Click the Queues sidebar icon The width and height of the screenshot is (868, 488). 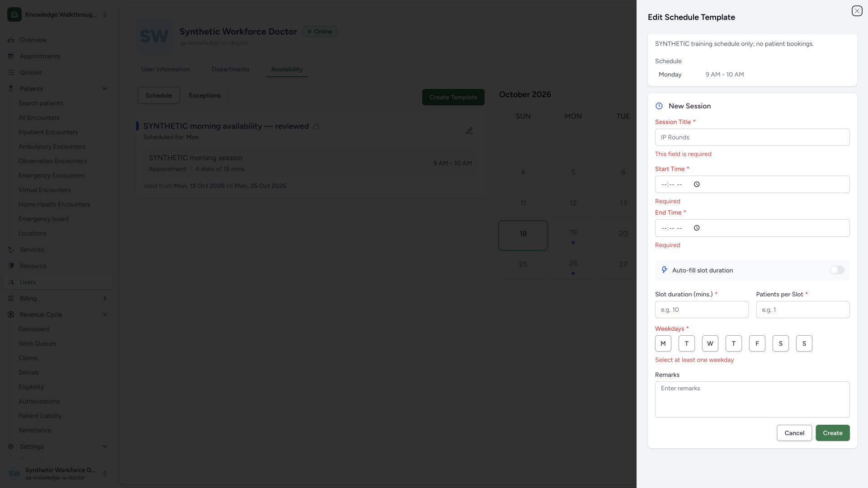point(11,72)
